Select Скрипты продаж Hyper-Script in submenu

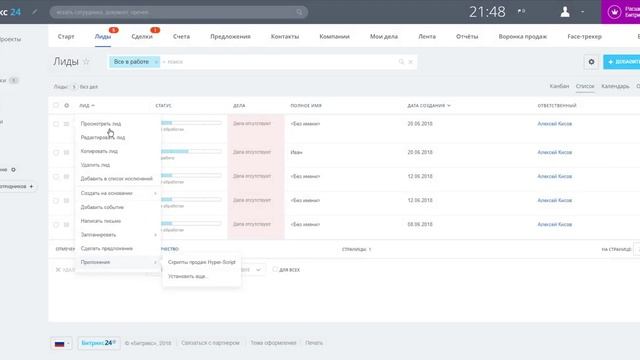click(202, 262)
